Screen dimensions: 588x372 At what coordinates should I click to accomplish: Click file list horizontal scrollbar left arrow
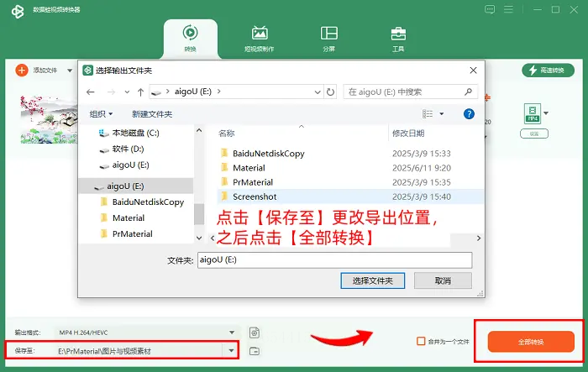(x=213, y=238)
